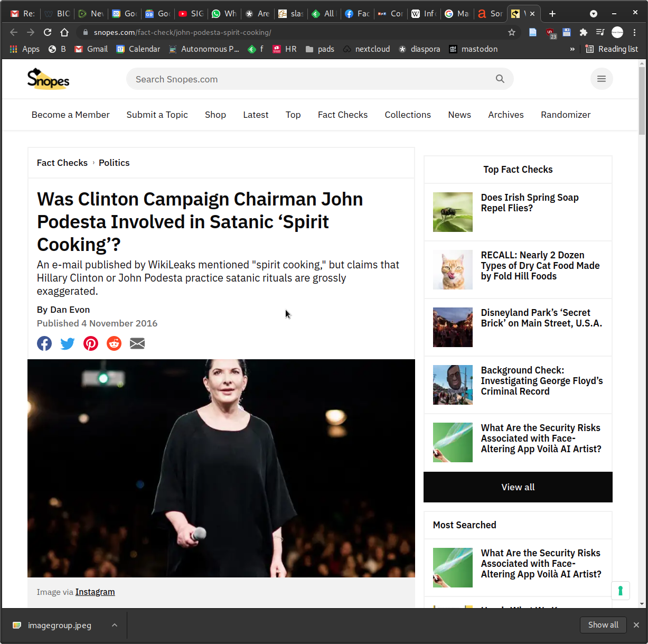Click the Search Snopes.com field
The height and width of the screenshot is (644, 648).
(312, 79)
